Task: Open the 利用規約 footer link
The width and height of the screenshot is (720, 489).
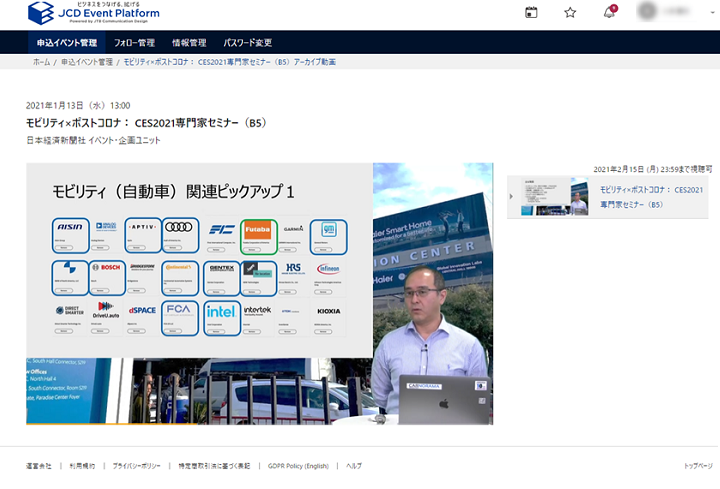Action: (x=82, y=466)
